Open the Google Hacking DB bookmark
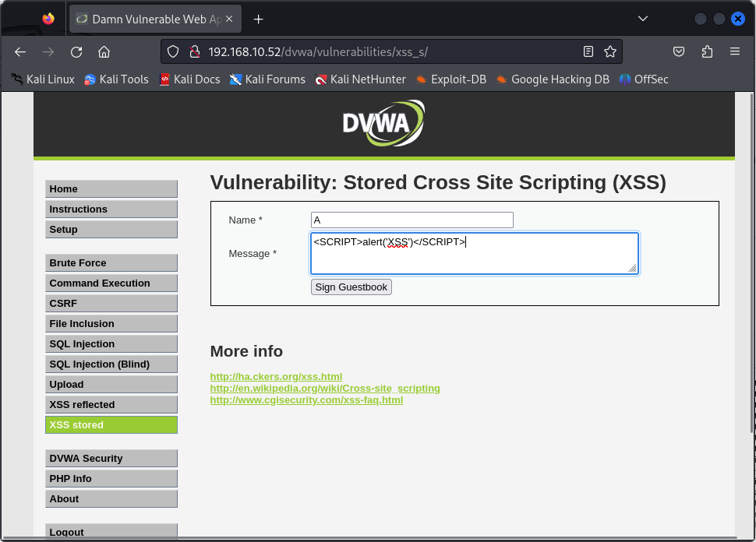Image resolution: width=756 pixels, height=542 pixels. [553, 79]
